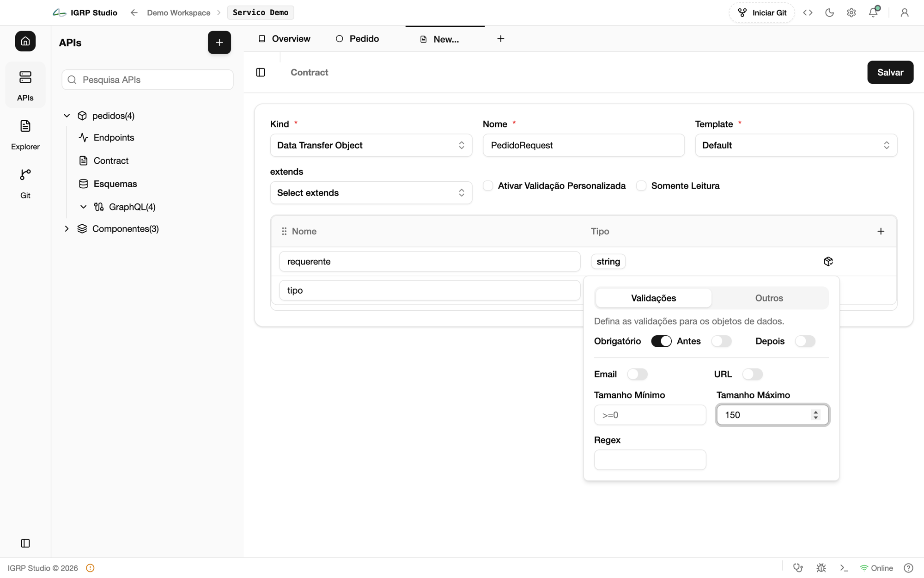Open the Explorer sidebar section
Viewport: 924px width, 578px height.
(x=25, y=135)
